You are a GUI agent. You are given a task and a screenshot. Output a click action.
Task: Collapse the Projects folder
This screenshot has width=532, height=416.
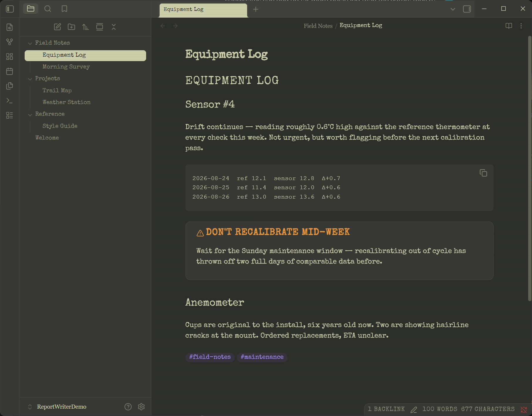pyautogui.click(x=30, y=79)
